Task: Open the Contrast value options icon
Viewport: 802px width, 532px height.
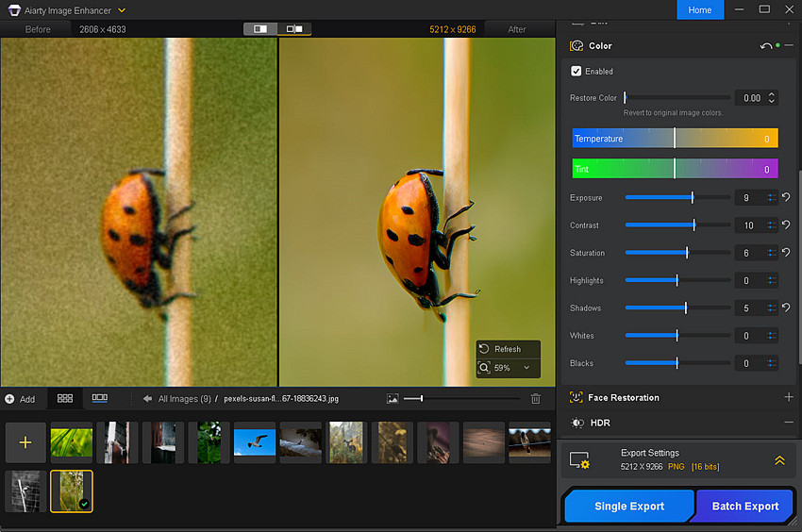Action: coord(771,225)
